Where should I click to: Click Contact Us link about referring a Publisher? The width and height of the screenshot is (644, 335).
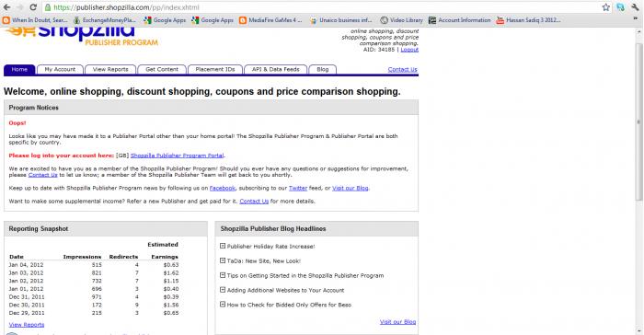[x=254, y=201]
